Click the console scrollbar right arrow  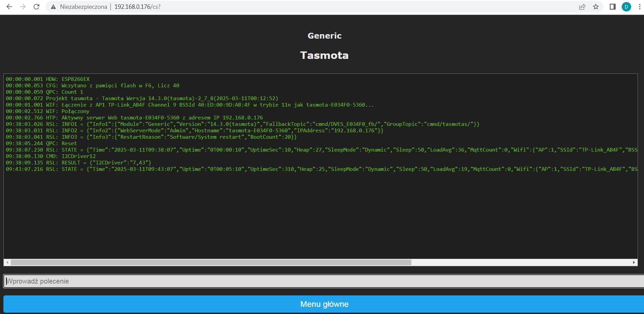click(634, 262)
